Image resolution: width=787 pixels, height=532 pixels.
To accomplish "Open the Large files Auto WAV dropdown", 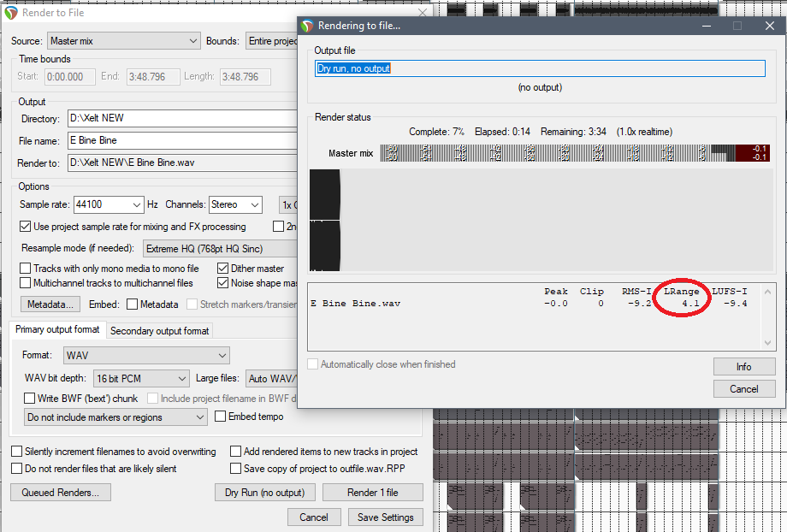I will [271, 378].
